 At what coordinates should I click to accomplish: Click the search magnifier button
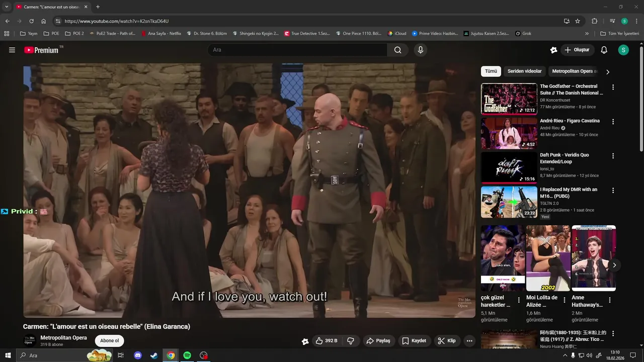click(x=398, y=50)
